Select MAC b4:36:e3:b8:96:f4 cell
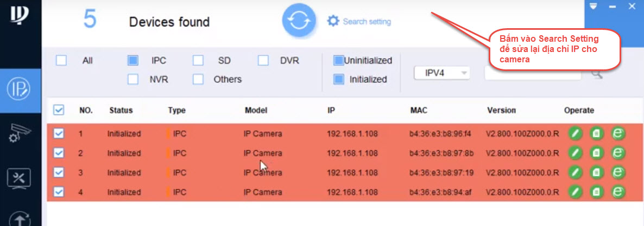Image resolution: width=644 pixels, height=226 pixels. [x=440, y=134]
